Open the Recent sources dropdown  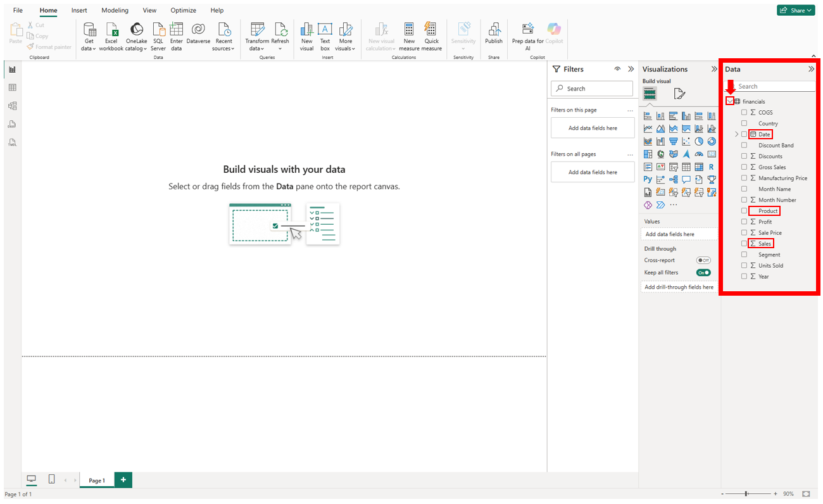pos(223,36)
